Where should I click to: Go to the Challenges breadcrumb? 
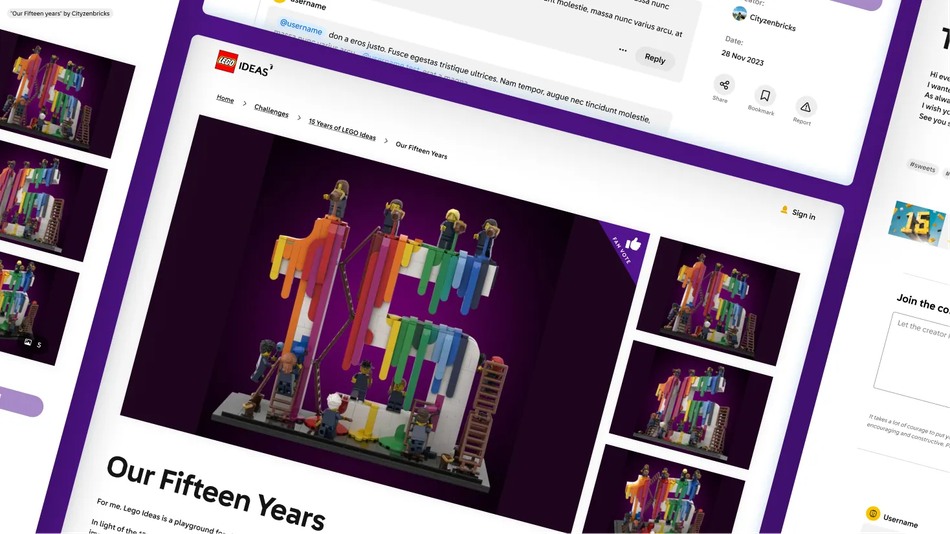(271, 110)
